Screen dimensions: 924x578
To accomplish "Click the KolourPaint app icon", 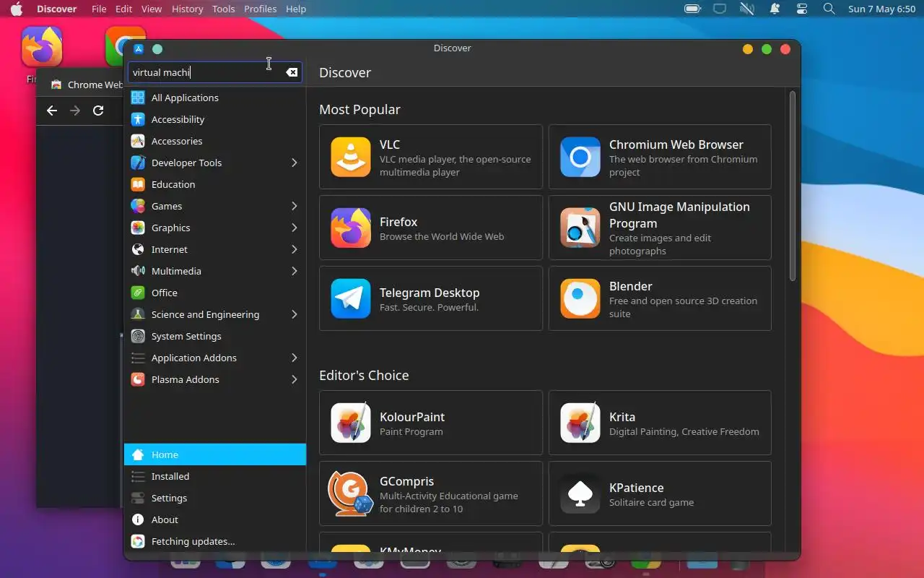I will [351, 423].
